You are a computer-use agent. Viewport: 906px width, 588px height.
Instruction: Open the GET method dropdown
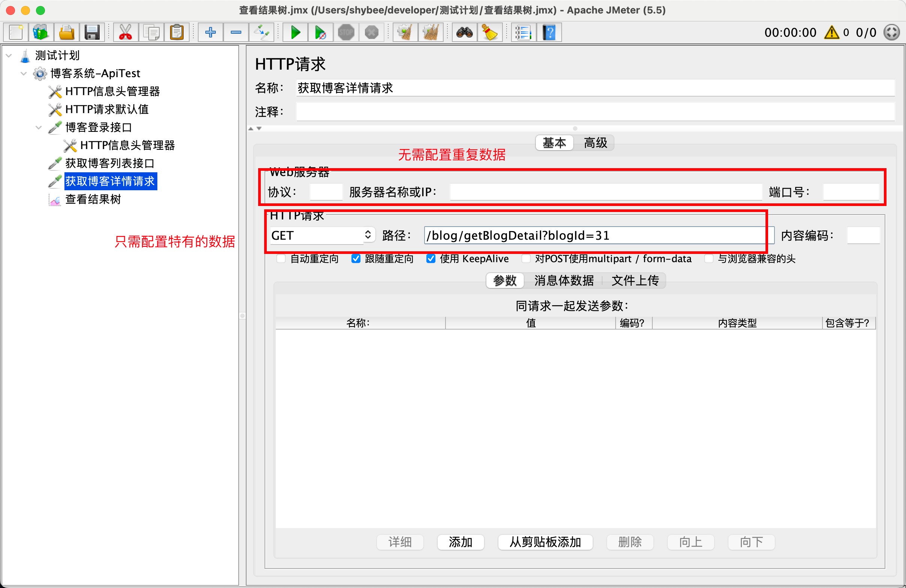click(323, 235)
